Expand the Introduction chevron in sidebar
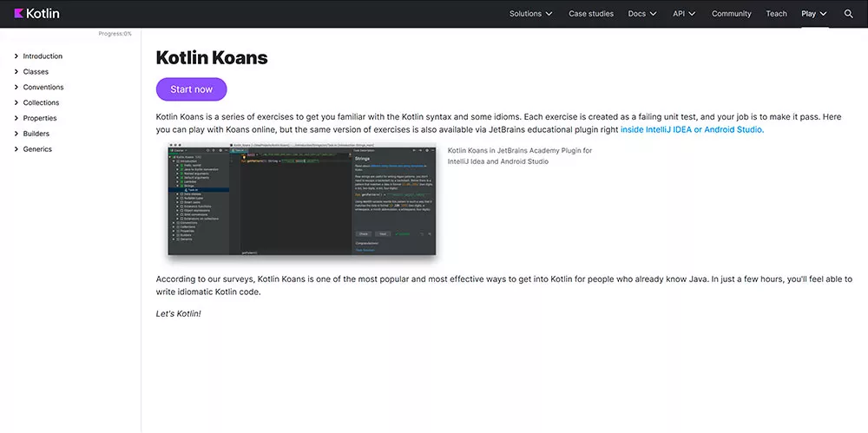 pos(16,56)
